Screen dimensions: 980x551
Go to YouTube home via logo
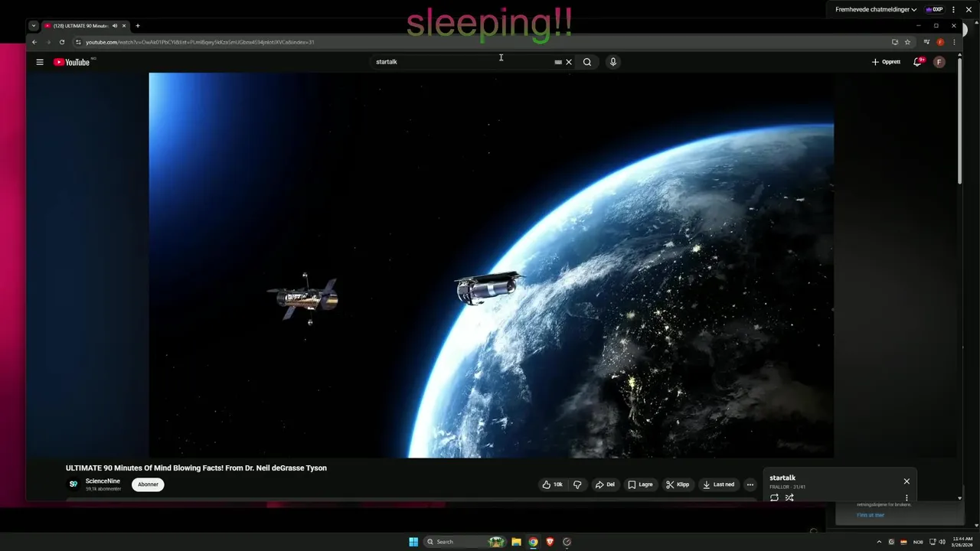[x=72, y=62]
